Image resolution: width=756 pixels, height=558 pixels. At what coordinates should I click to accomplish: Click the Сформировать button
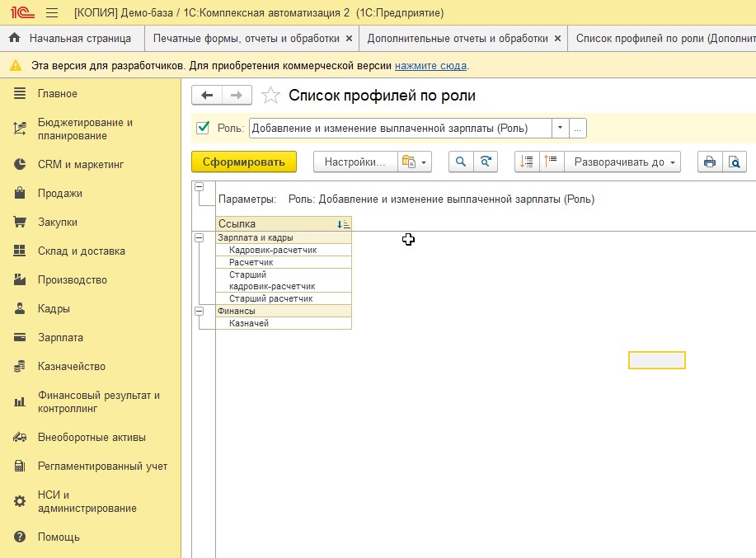pos(243,162)
